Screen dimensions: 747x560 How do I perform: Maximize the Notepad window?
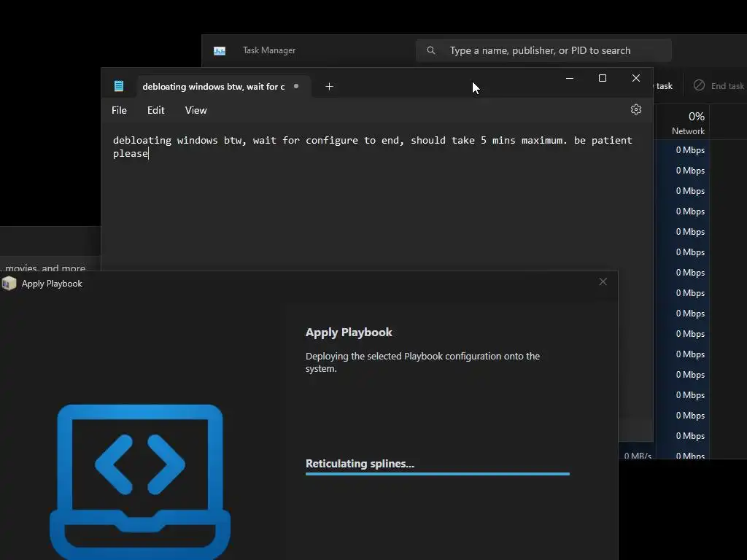click(x=603, y=78)
